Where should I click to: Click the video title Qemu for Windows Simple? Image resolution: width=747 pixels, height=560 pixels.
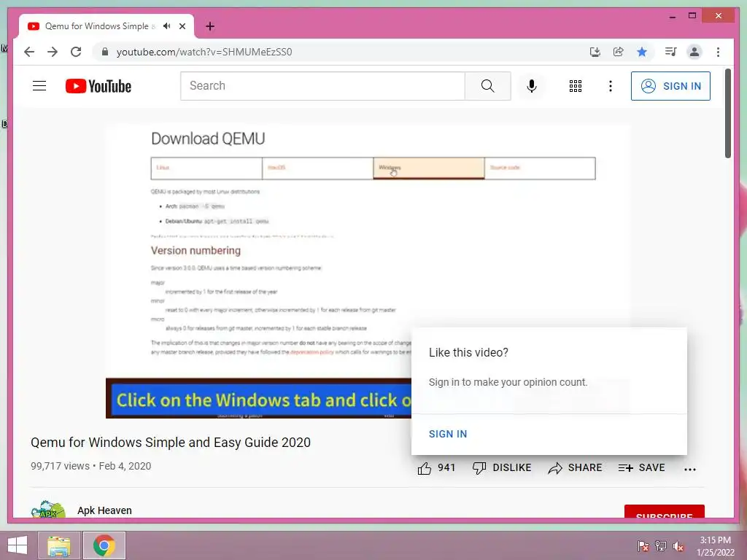[x=171, y=443]
